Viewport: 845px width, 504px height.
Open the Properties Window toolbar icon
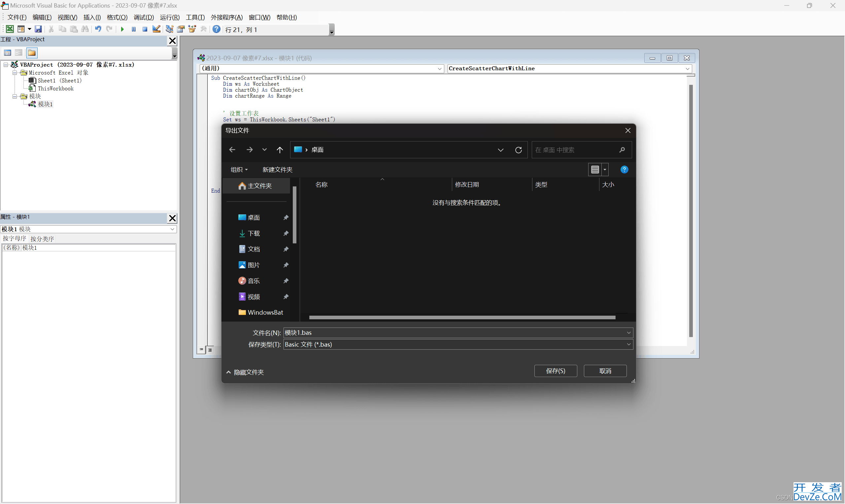click(x=181, y=29)
